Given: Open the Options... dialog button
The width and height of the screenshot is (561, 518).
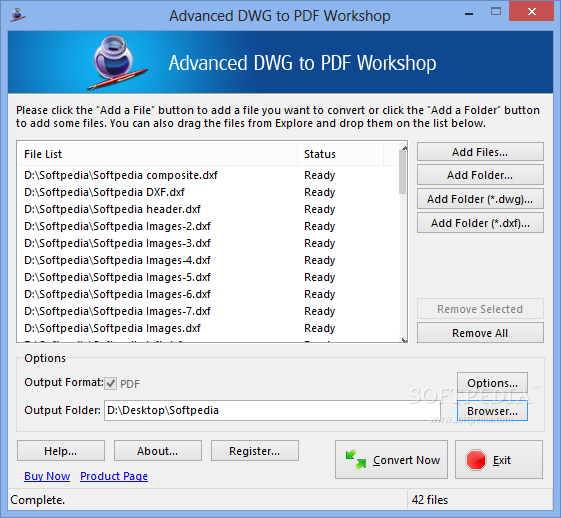Looking at the screenshot, I should pos(492,383).
